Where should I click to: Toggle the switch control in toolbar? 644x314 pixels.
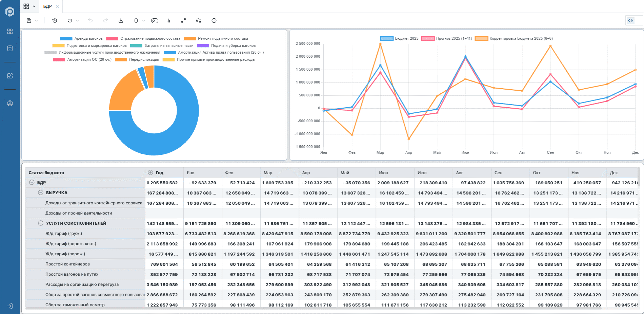coord(155,21)
